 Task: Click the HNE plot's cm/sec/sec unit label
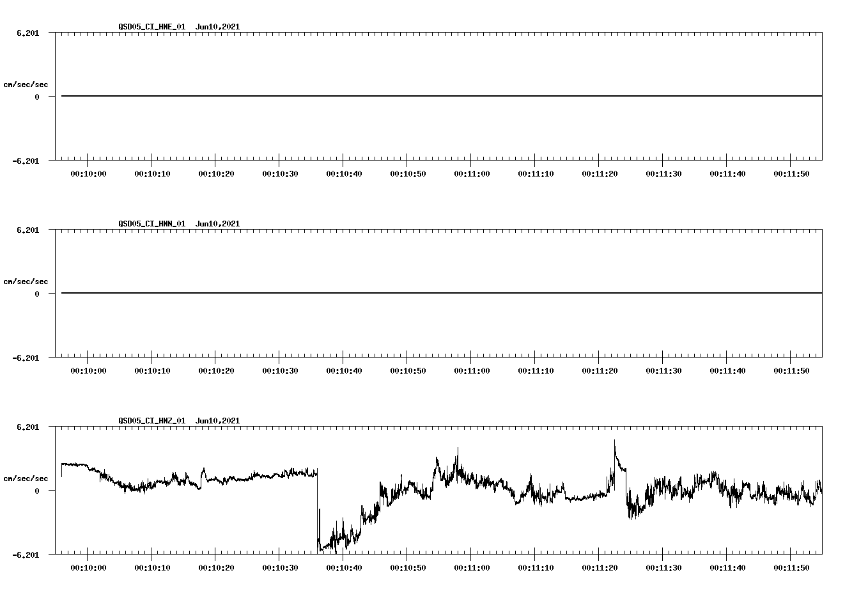pos(26,84)
